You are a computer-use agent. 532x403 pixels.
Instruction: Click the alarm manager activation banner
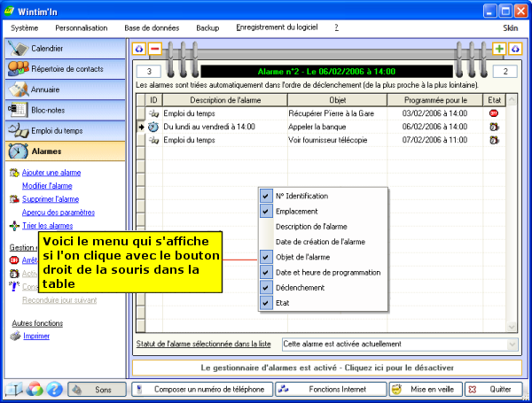coord(327,368)
